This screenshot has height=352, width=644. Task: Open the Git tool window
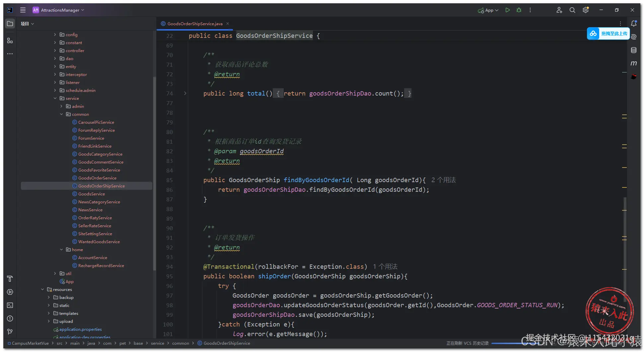point(10,332)
